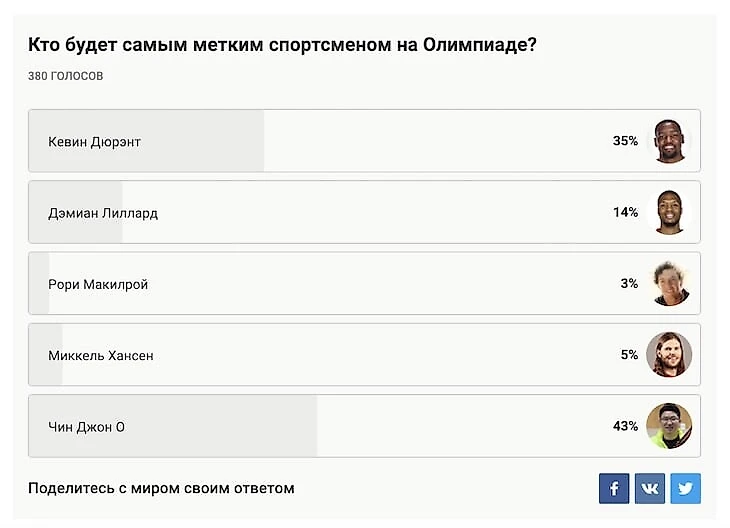Click the 380 голосов vote count
The width and height of the screenshot is (730, 528).
65,76
